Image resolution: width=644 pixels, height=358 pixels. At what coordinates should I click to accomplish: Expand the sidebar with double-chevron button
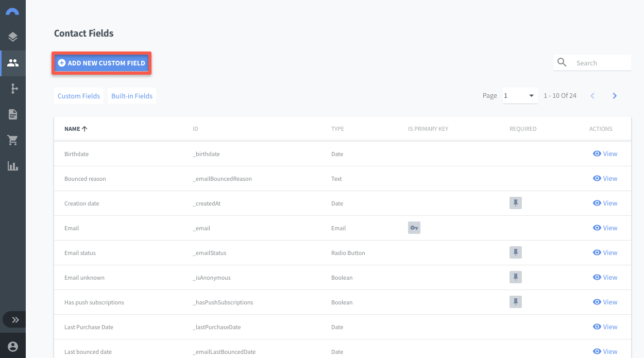point(15,320)
